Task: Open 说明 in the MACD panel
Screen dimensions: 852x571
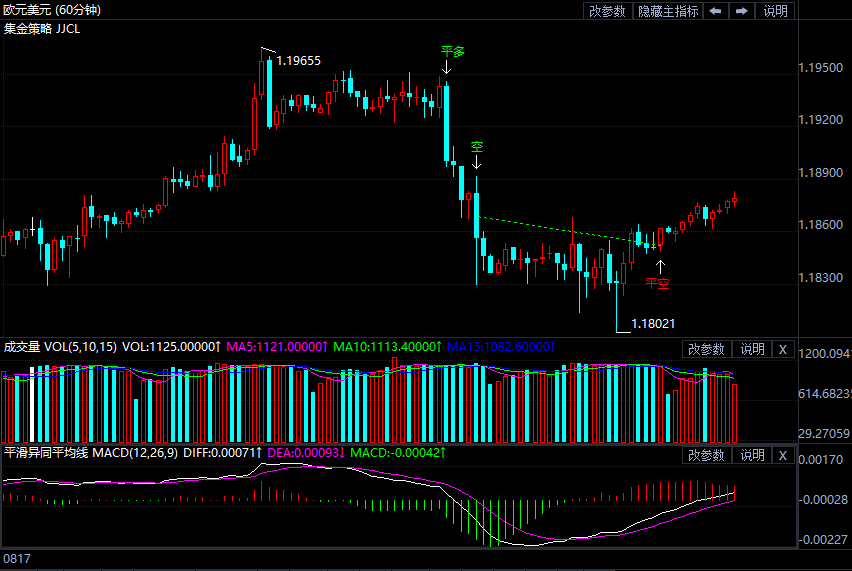Action: click(x=752, y=456)
